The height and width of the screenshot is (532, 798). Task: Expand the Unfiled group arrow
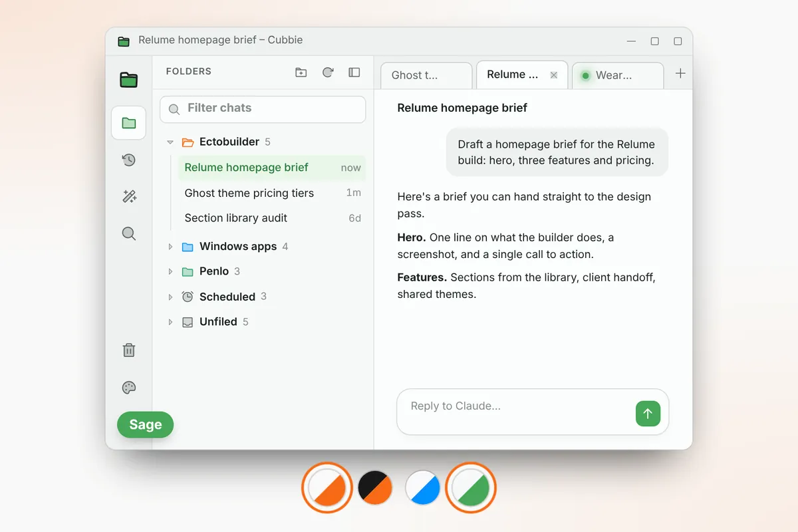point(170,322)
